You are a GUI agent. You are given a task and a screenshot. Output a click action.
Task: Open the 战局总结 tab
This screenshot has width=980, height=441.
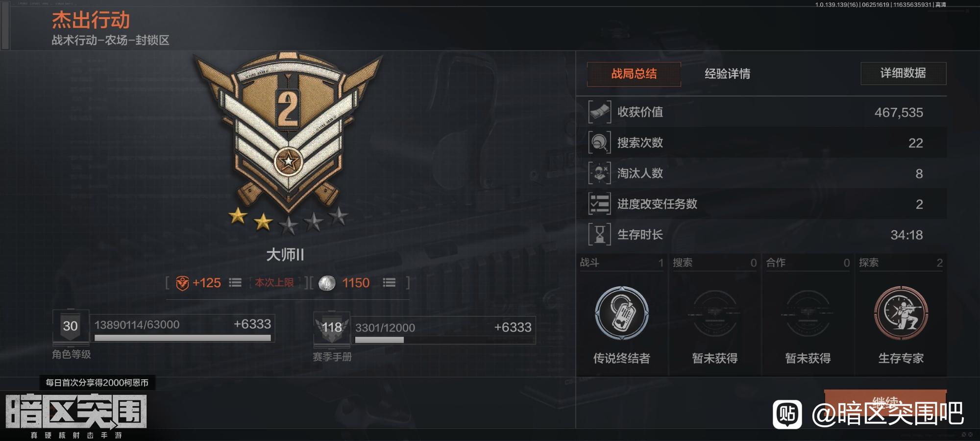coord(634,74)
